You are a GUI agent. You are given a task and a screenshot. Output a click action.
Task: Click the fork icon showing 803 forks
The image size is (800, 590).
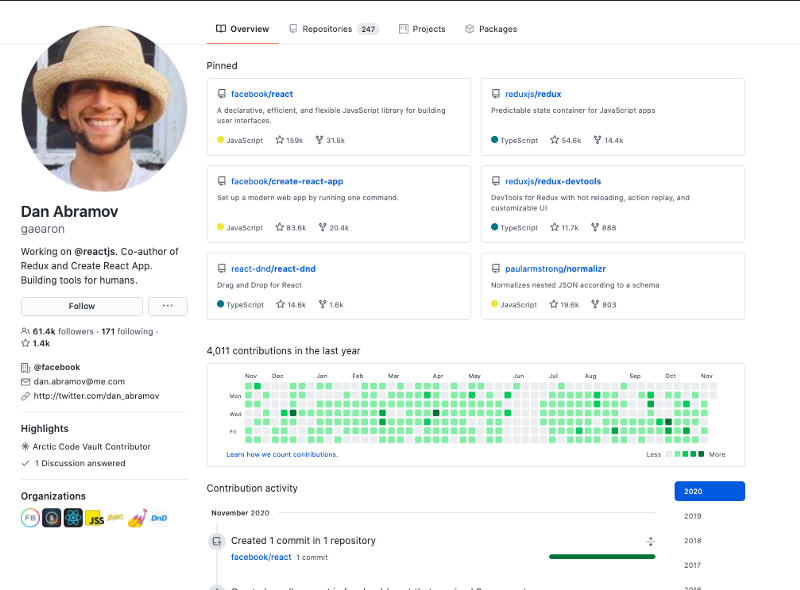(x=595, y=304)
